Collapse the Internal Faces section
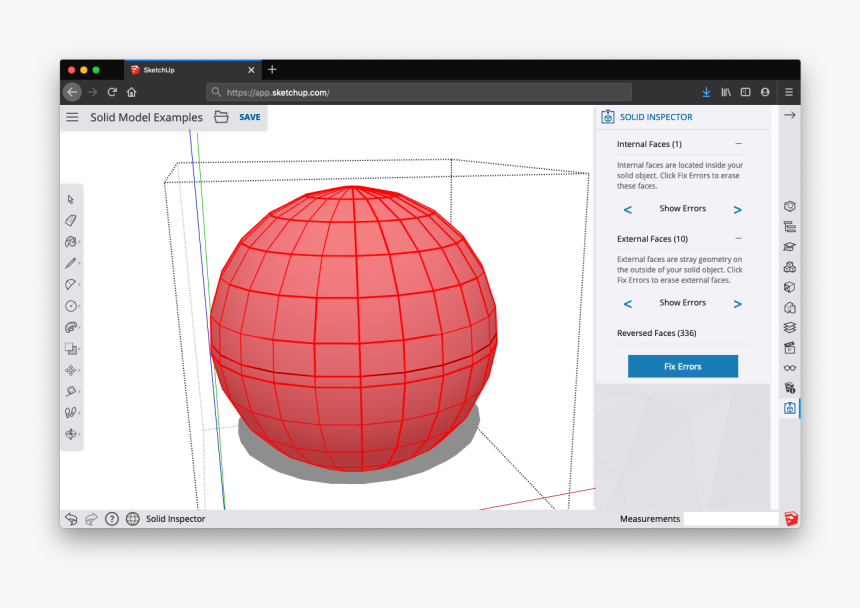The height and width of the screenshot is (608, 860). [x=737, y=144]
